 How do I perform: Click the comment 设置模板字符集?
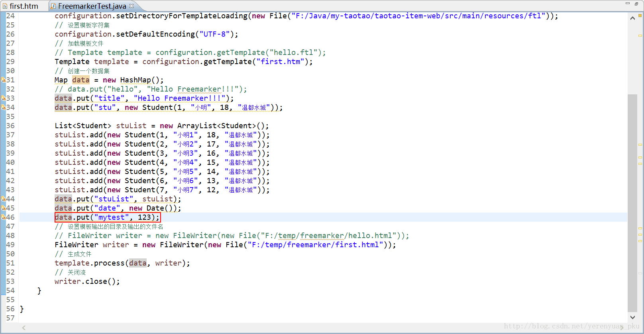(x=82, y=25)
